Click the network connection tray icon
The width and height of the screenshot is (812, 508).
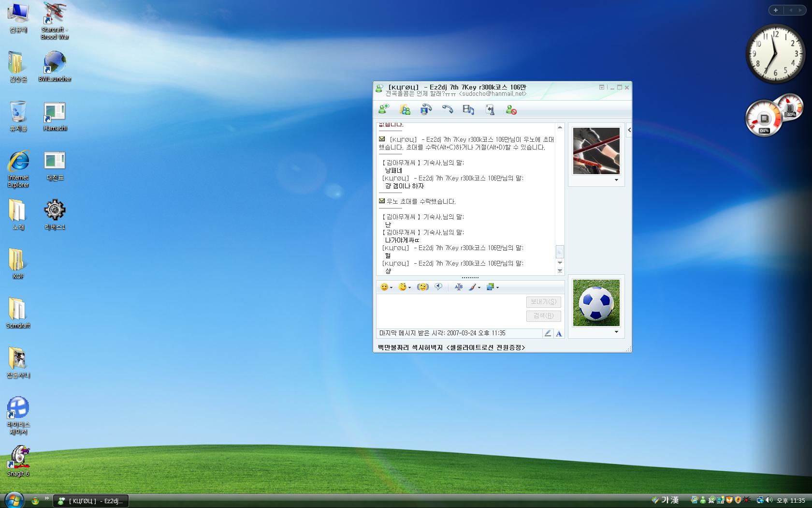(x=760, y=500)
